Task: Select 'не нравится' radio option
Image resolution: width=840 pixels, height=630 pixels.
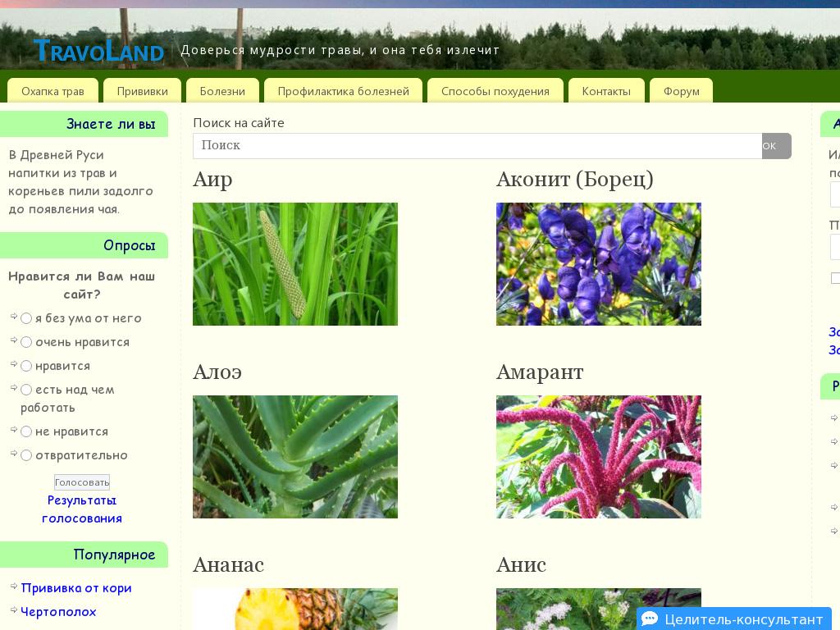Action: [26, 431]
